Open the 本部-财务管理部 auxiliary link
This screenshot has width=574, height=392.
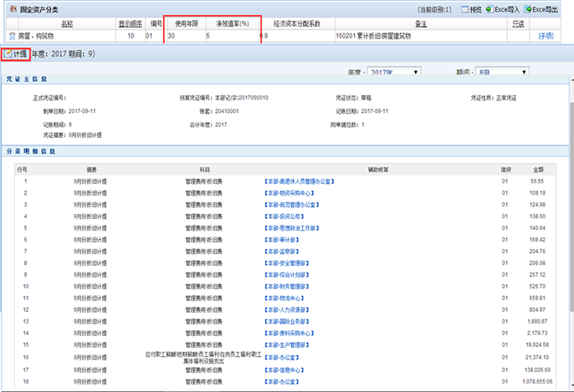coord(287,287)
